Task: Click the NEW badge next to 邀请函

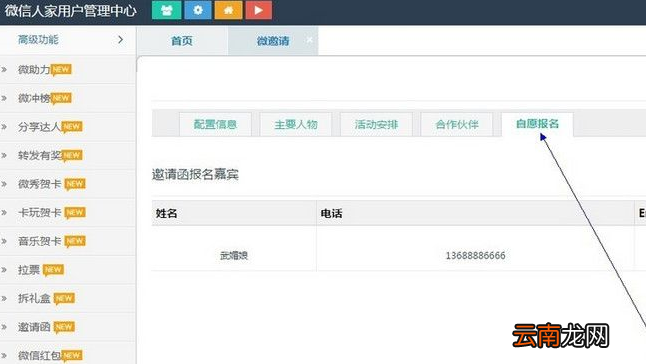Action: point(64,327)
